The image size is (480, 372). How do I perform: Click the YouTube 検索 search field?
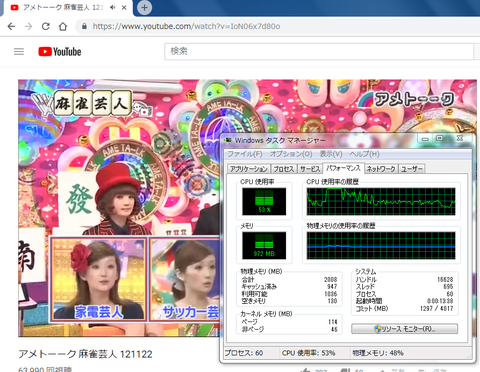coord(319,51)
